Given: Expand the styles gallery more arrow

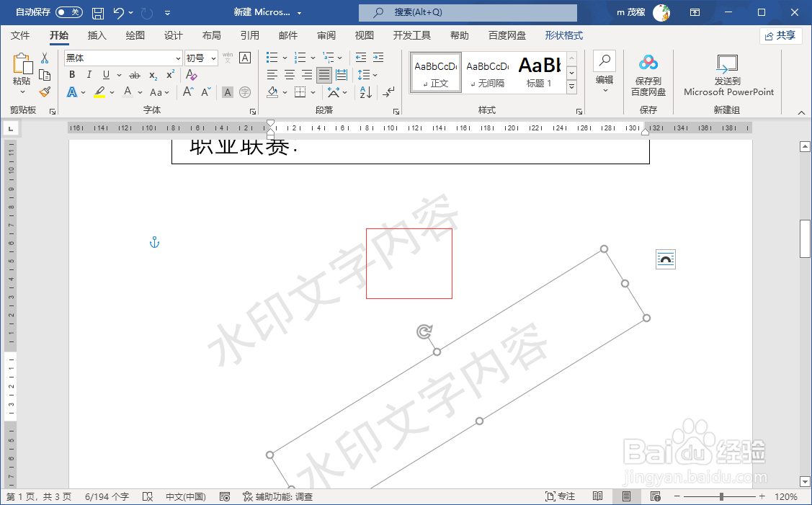Looking at the screenshot, I should pos(572,87).
